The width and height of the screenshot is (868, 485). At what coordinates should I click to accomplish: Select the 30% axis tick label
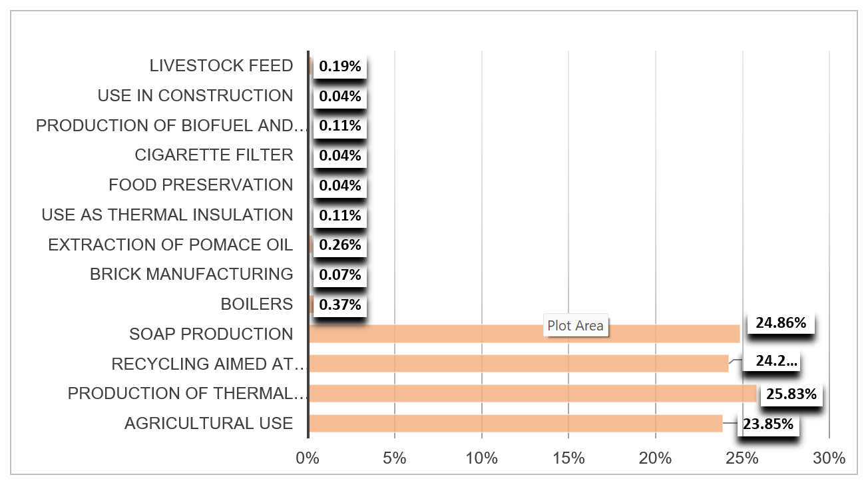pos(829,458)
